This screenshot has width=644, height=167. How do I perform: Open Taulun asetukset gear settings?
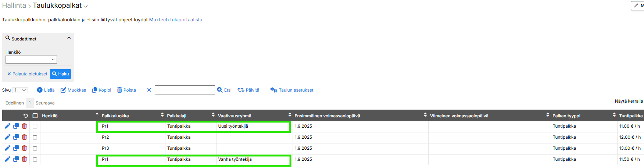[x=273, y=90]
